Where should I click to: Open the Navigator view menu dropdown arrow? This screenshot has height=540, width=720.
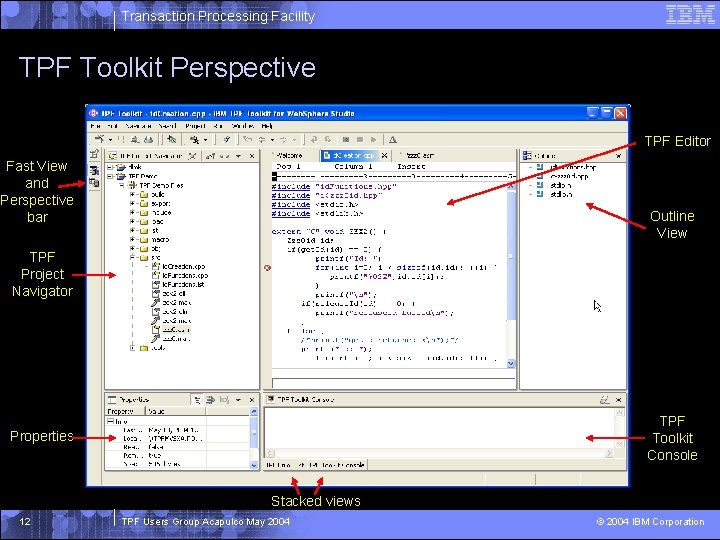(x=238, y=156)
